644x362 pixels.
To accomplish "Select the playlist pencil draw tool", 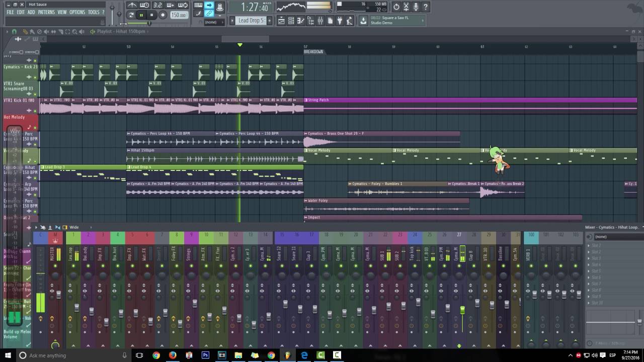I will 25,31.
